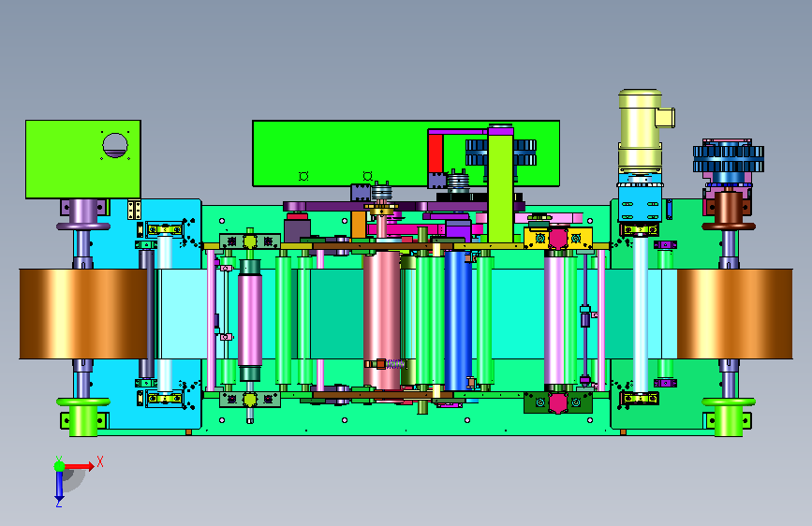Viewport: 812px width, 526px height.
Task: Click the Z axis label
Action: (x=58, y=503)
